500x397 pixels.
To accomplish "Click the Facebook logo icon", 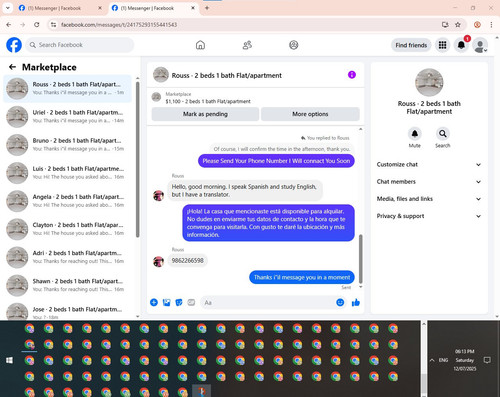I will [14, 45].
